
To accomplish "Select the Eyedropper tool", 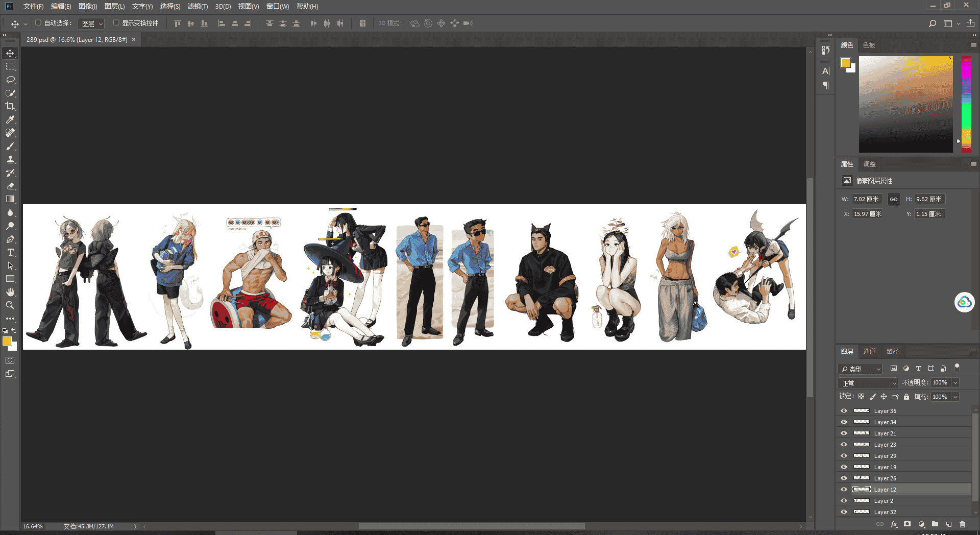I will pyautogui.click(x=10, y=119).
